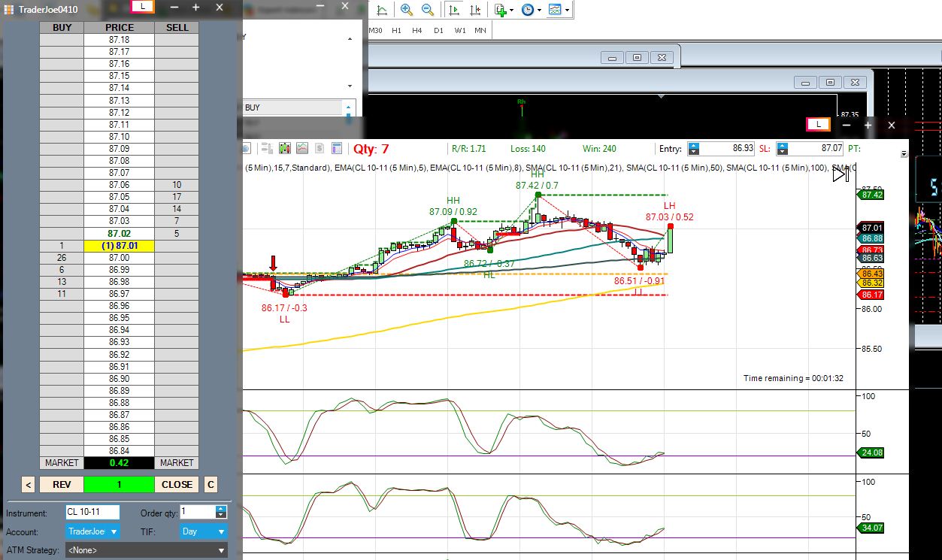Click the SELL column header

[x=177, y=28]
